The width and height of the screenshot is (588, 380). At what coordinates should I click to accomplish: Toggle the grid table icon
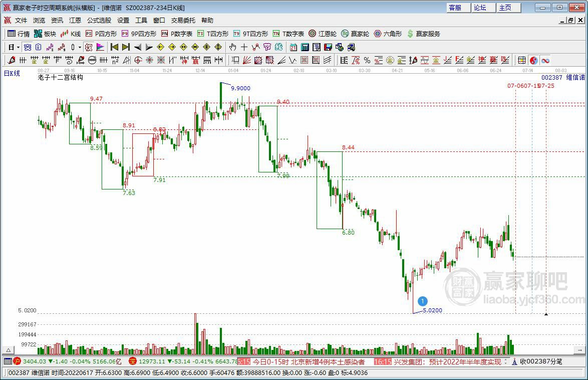521,60
